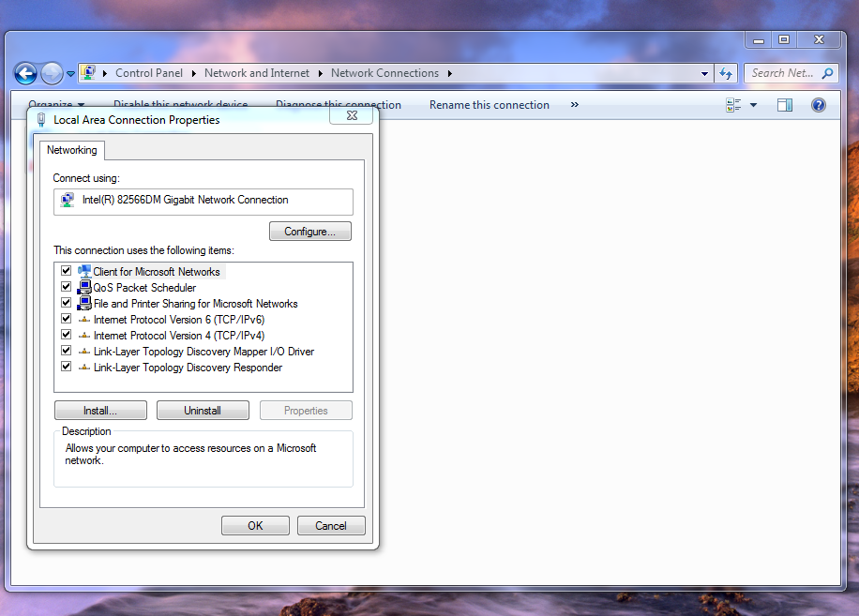Viewport: 859px width, 616px height.
Task: Choose Disable this network device
Action: coord(180,103)
